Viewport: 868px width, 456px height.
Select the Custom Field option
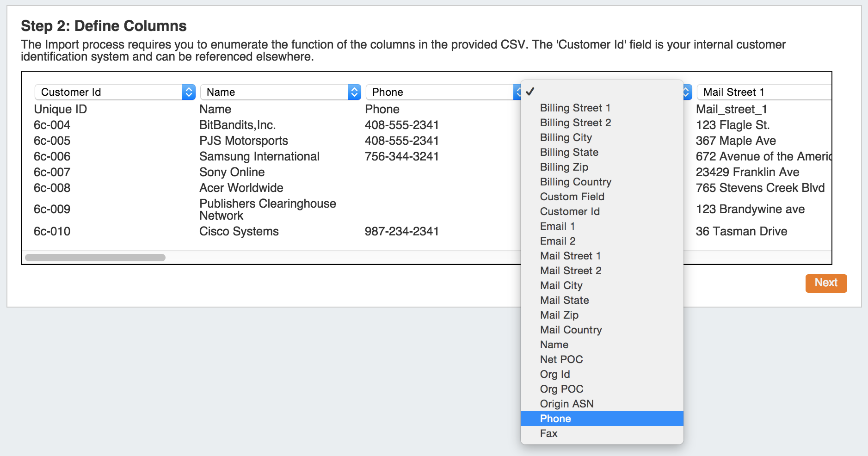point(572,197)
